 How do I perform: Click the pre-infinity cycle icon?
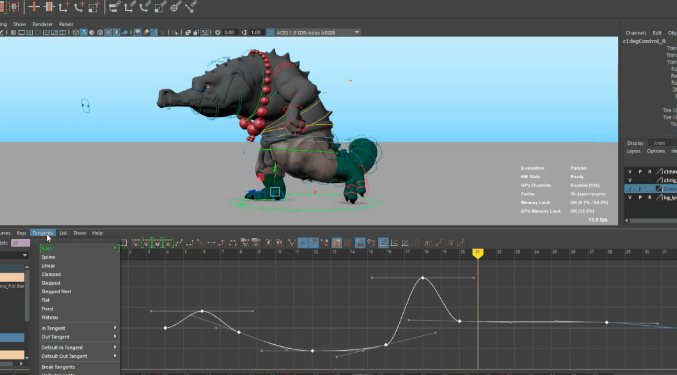[428, 243]
